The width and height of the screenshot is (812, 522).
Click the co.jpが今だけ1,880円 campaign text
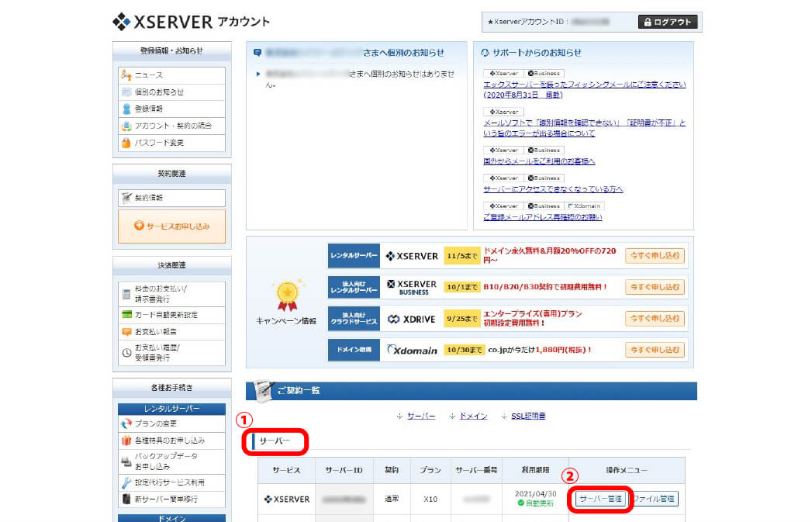(x=540, y=350)
